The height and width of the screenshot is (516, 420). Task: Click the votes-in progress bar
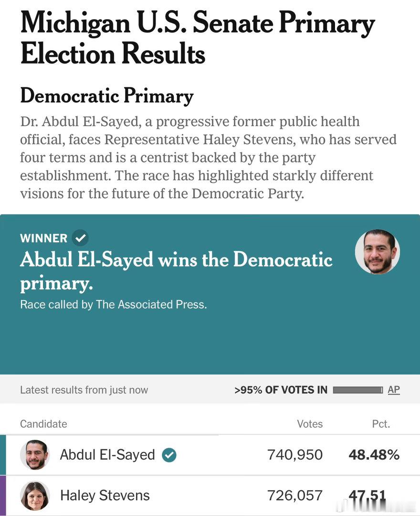tap(358, 390)
